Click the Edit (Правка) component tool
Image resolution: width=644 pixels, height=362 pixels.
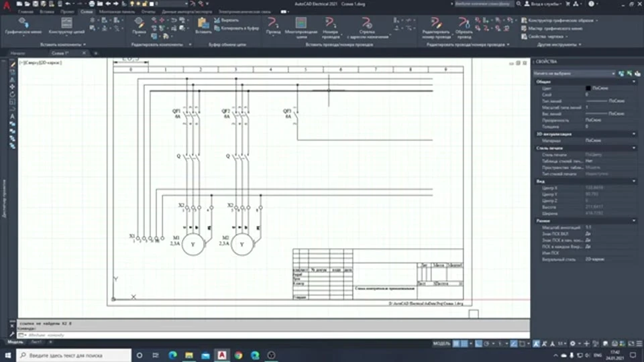tap(139, 25)
